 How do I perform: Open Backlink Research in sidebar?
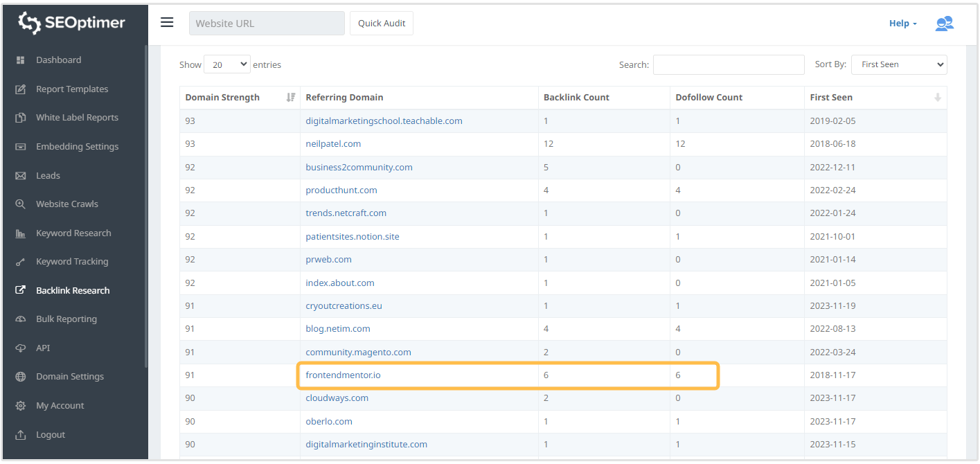pos(73,291)
